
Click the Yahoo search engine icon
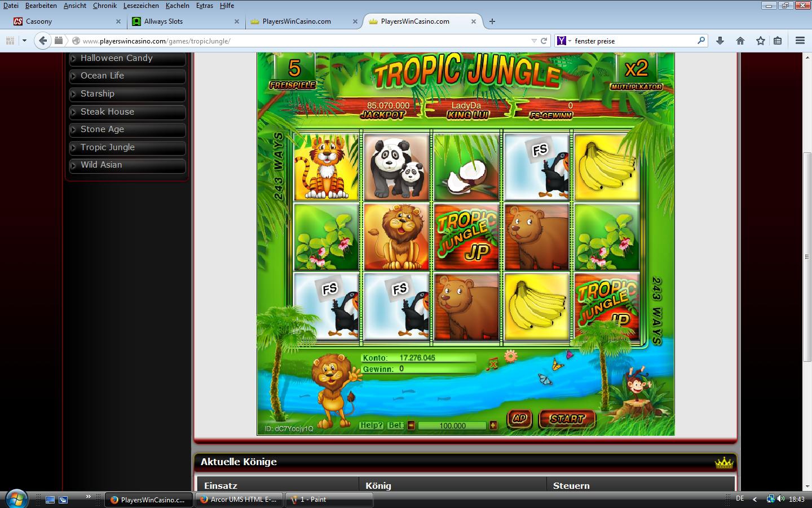[562, 41]
